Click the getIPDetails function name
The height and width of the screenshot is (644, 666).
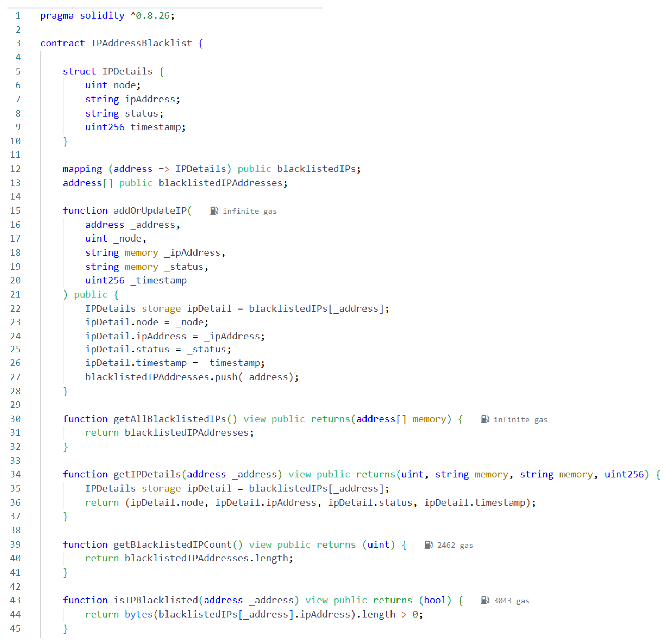[147, 474]
